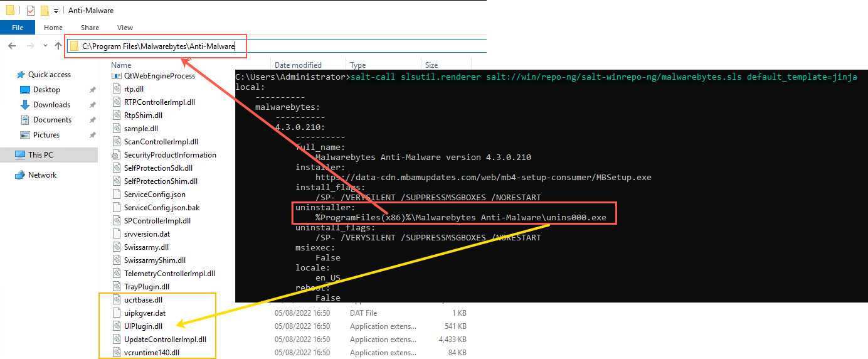Click folder icon in address bar
Image resolution: width=868 pixels, height=359 pixels.
point(75,46)
